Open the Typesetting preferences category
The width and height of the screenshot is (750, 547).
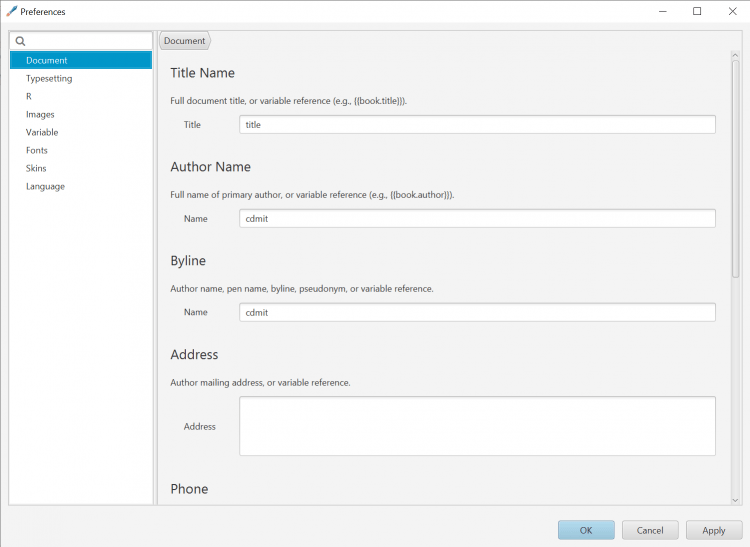tap(49, 78)
